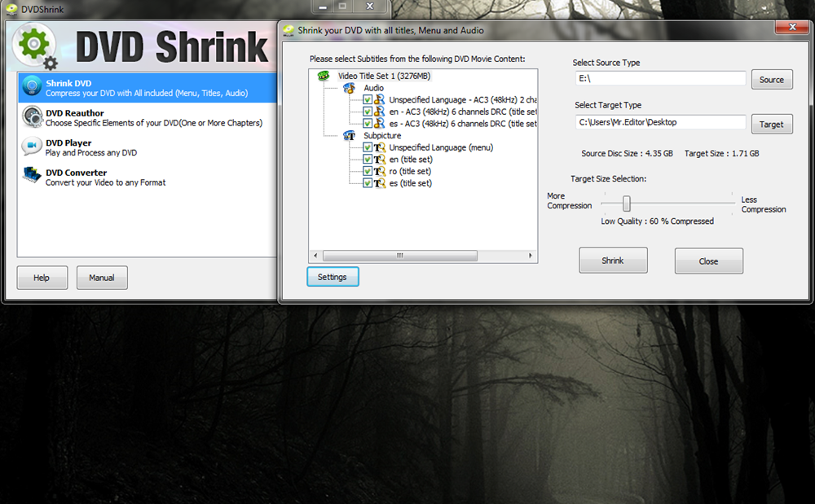Select the Audio tree node label
The width and height of the screenshot is (815, 504).
[374, 88]
